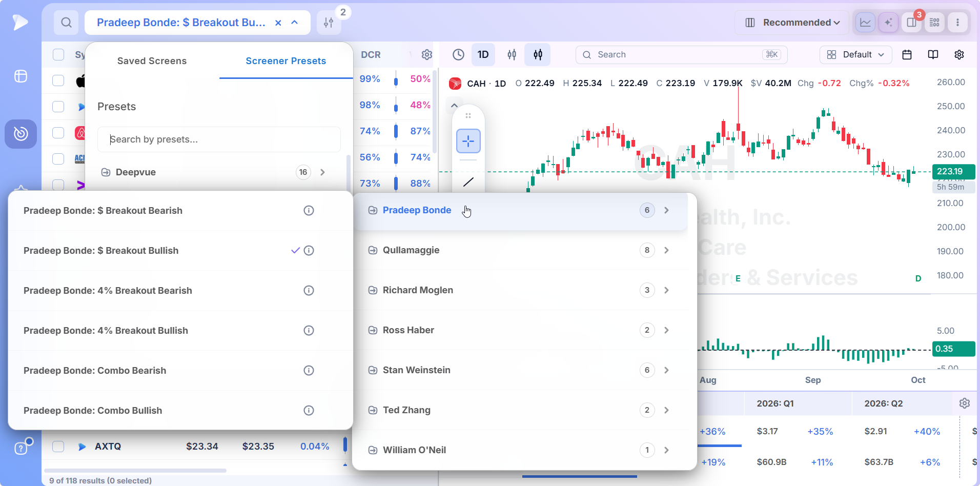Viewport: 980px width, 486px height.
Task: Open the chart settings gear icon
Action: click(959, 55)
